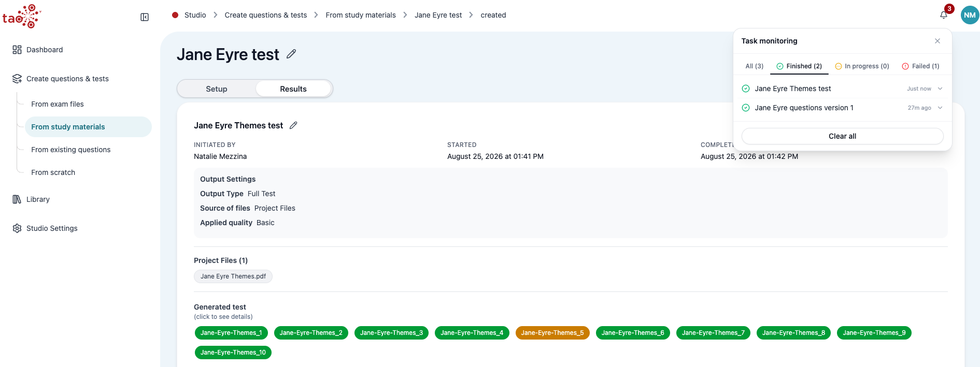Collapse the sidebar panel icon

tap(145, 17)
